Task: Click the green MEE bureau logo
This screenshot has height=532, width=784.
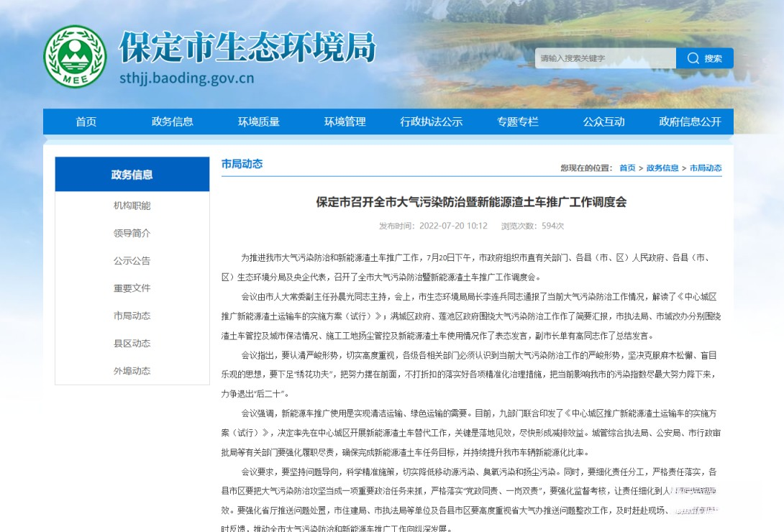Action: [76, 54]
